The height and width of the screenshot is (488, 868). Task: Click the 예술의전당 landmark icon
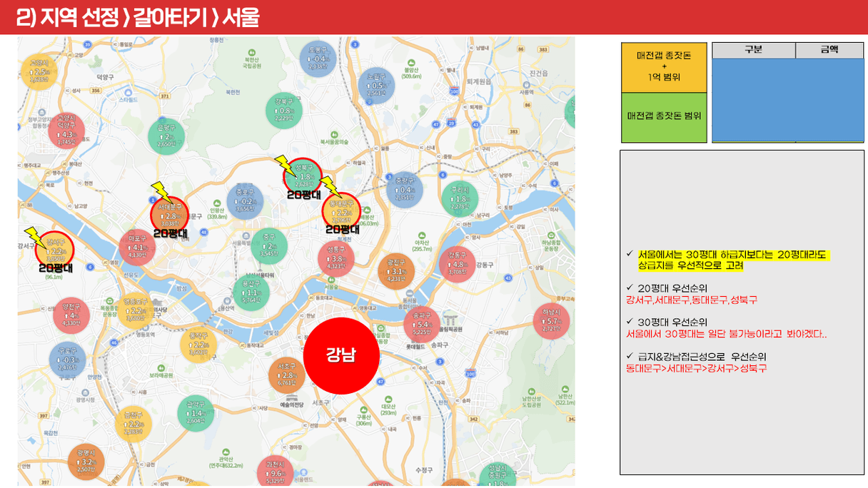(x=293, y=397)
